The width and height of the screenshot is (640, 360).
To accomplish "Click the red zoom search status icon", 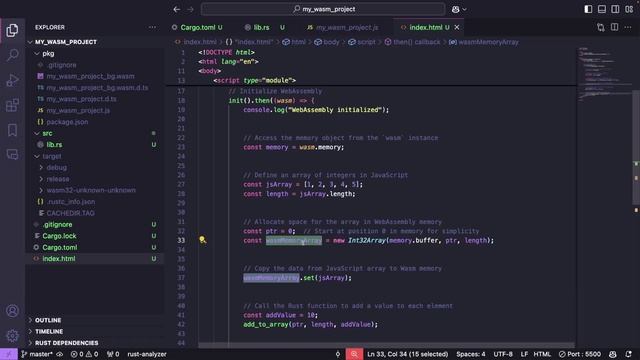I will pyautogui.click(x=354, y=354).
